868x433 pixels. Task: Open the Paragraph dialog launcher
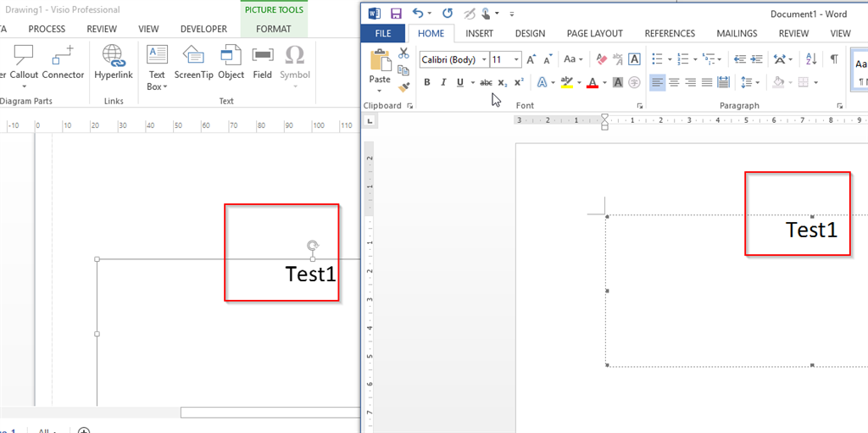[x=840, y=105]
